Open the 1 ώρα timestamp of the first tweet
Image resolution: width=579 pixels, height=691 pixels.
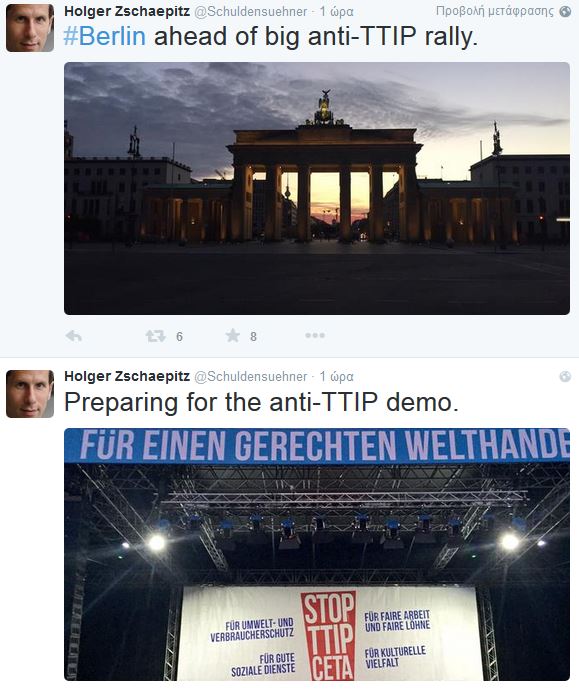click(x=336, y=11)
